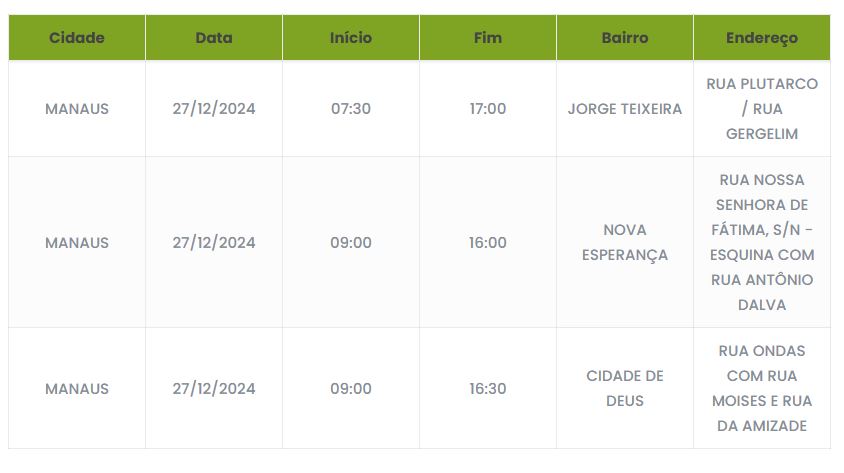This screenshot has height=473, width=844.
Task: Select the date in the Nova Esperança row
Action: pyautogui.click(x=214, y=243)
